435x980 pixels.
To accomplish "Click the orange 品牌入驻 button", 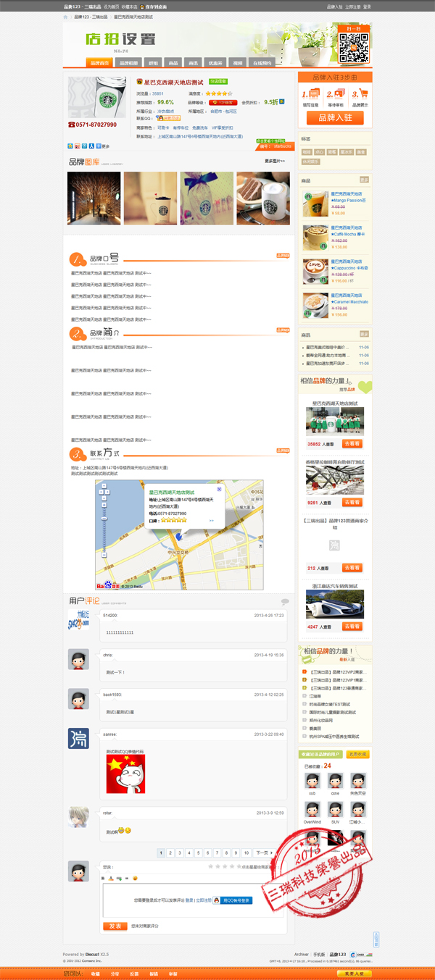I will point(336,117).
